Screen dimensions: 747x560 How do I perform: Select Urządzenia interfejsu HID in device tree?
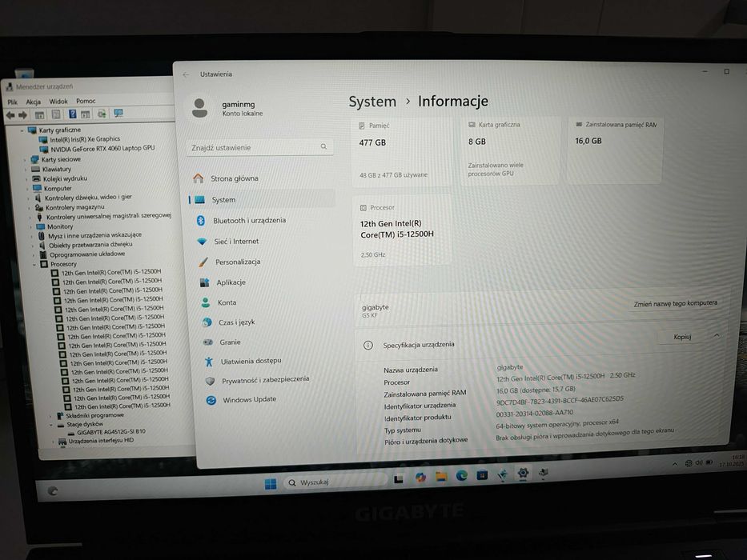coord(101,441)
